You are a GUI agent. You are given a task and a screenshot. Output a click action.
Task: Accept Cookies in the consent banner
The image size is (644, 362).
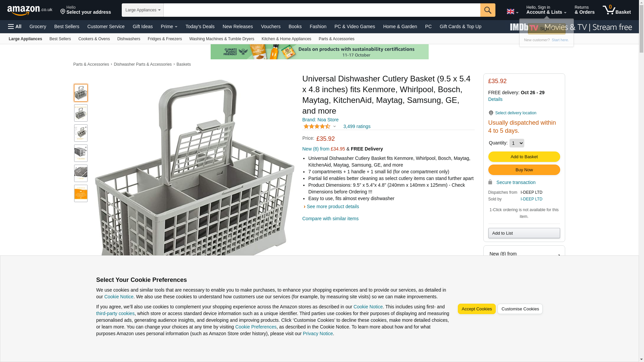476,309
